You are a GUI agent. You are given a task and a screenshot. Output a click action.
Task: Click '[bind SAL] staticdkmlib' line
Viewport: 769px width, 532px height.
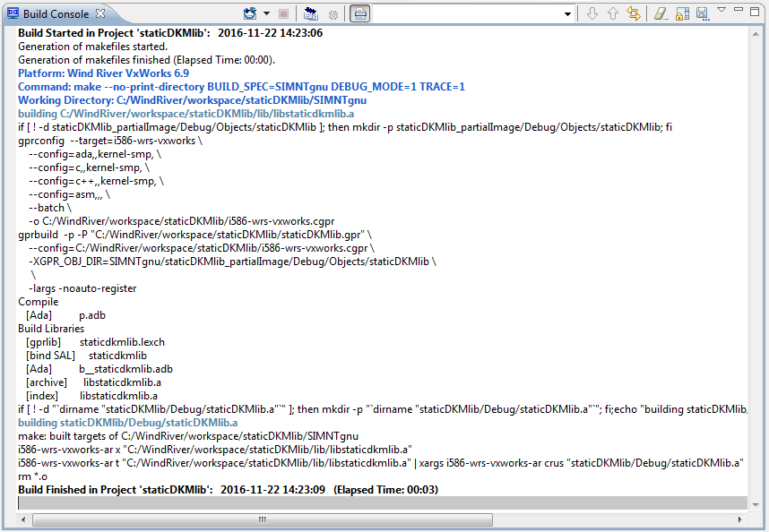click(86, 356)
